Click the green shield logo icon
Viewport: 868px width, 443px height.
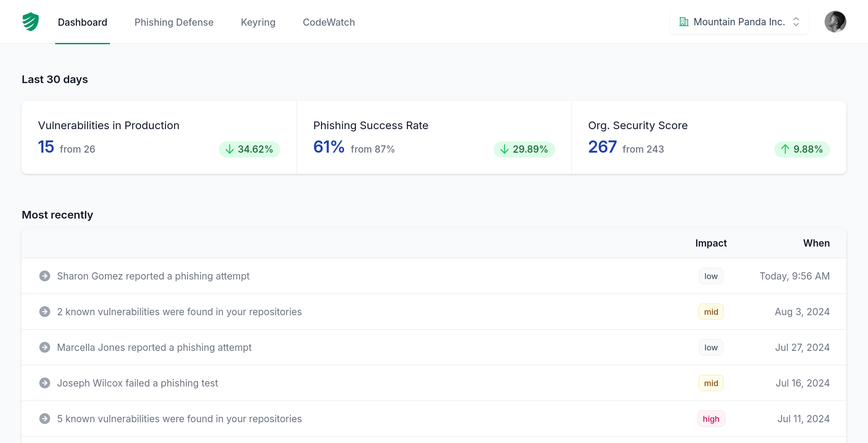pyautogui.click(x=30, y=22)
